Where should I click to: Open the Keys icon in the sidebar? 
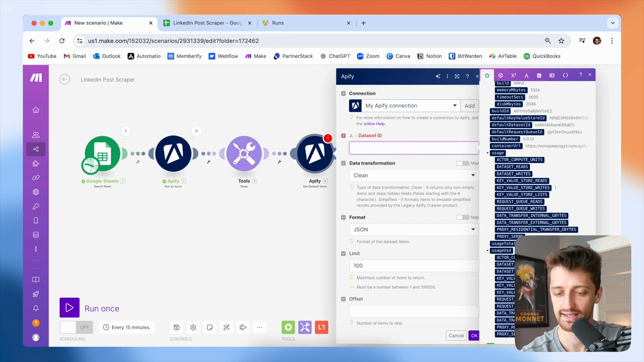36,206
